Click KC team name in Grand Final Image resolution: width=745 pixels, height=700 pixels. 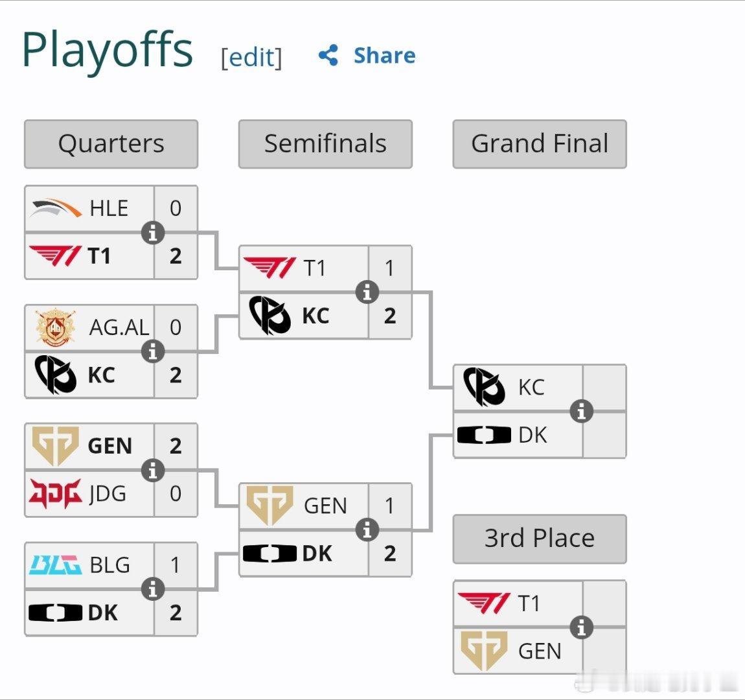531,388
